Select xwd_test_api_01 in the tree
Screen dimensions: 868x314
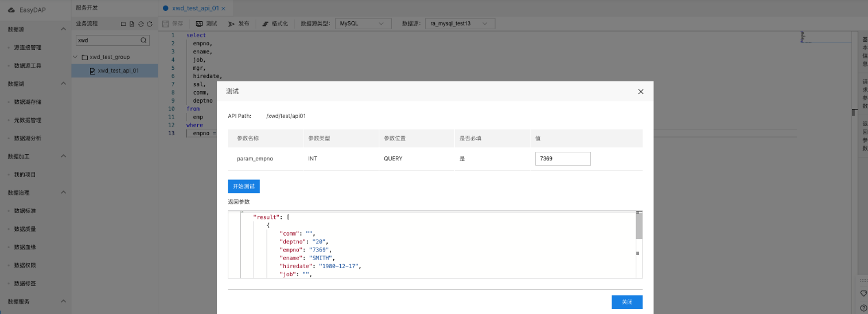[x=114, y=71]
